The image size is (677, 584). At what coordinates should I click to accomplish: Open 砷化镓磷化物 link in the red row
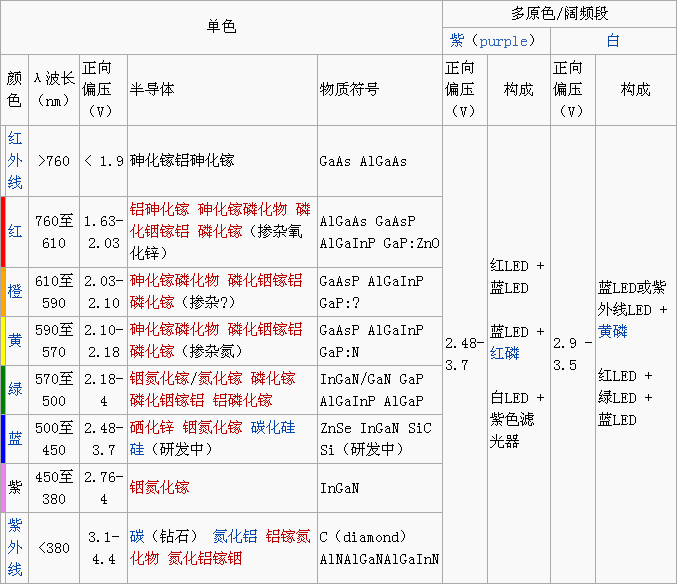(x=242, y=209)
